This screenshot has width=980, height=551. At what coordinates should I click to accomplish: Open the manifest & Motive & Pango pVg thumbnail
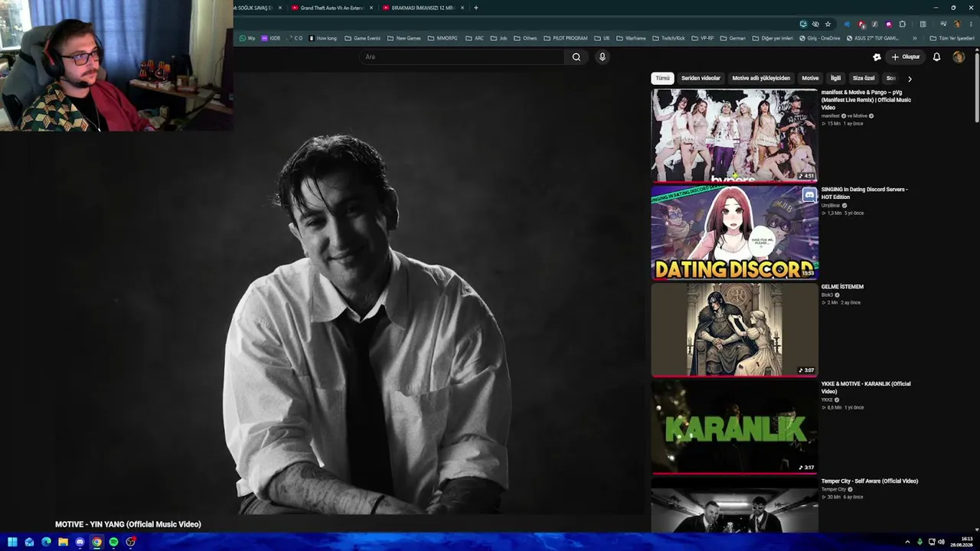tap(734, 135)
